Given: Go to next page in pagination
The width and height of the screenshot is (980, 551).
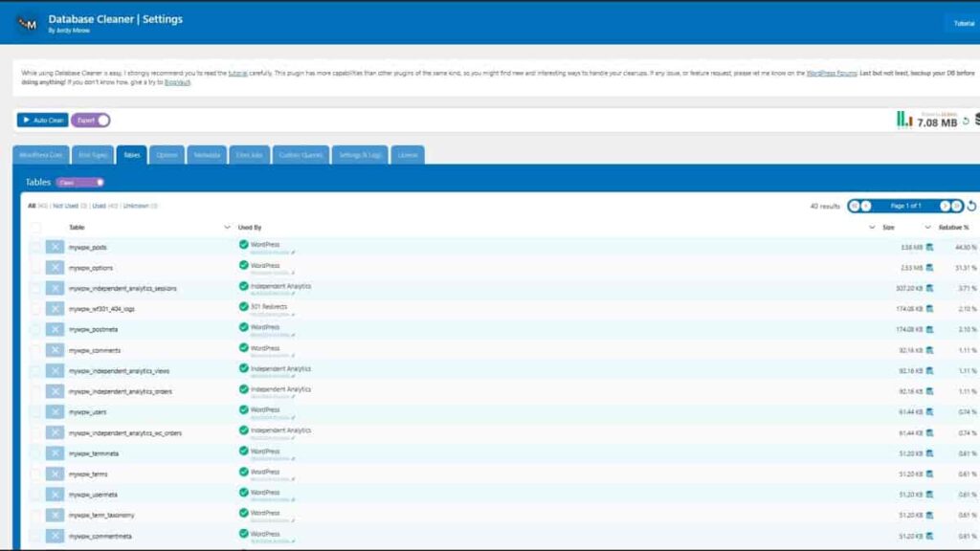Looking at the screenshot, I should (x=945, y=207).
